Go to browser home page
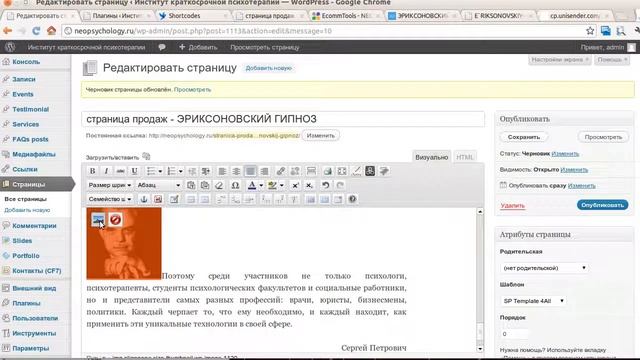640x360 pixels. (51, 31)
